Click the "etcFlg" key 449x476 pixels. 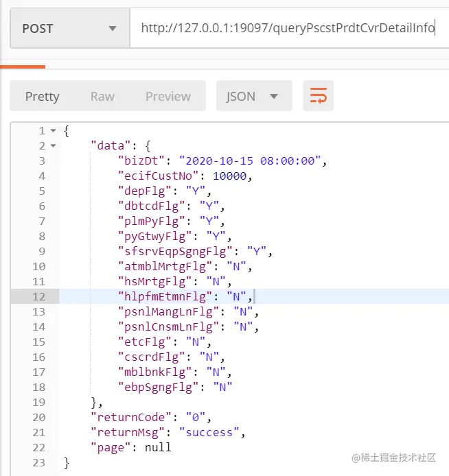[145, 342]
